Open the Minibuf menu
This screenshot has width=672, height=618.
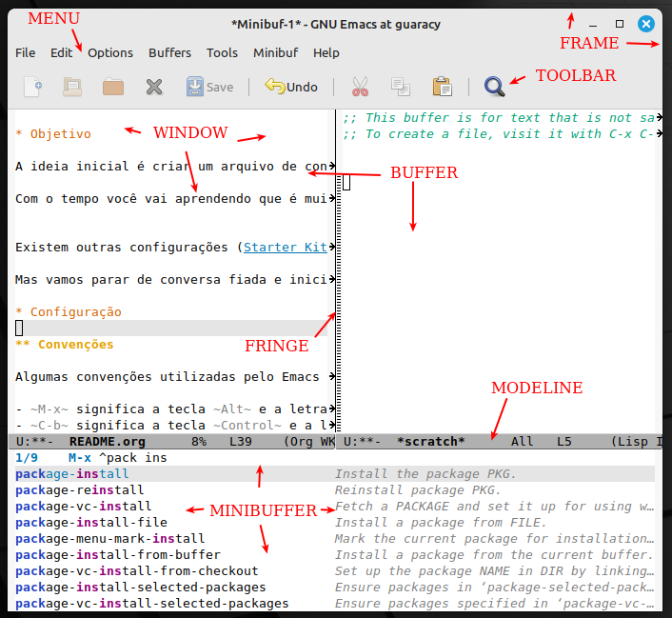pyautogui.click(x=276, y=52)
